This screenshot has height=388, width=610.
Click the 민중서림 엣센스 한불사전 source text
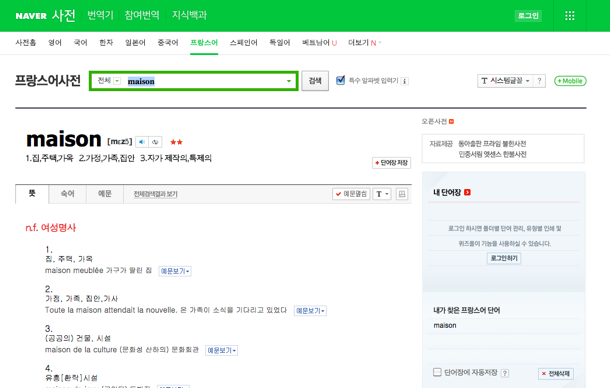tap(492, 154)
